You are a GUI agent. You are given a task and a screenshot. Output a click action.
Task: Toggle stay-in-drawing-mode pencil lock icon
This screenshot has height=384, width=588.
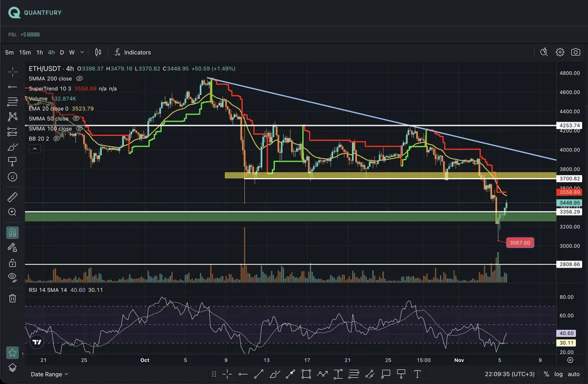click(12, 247)
